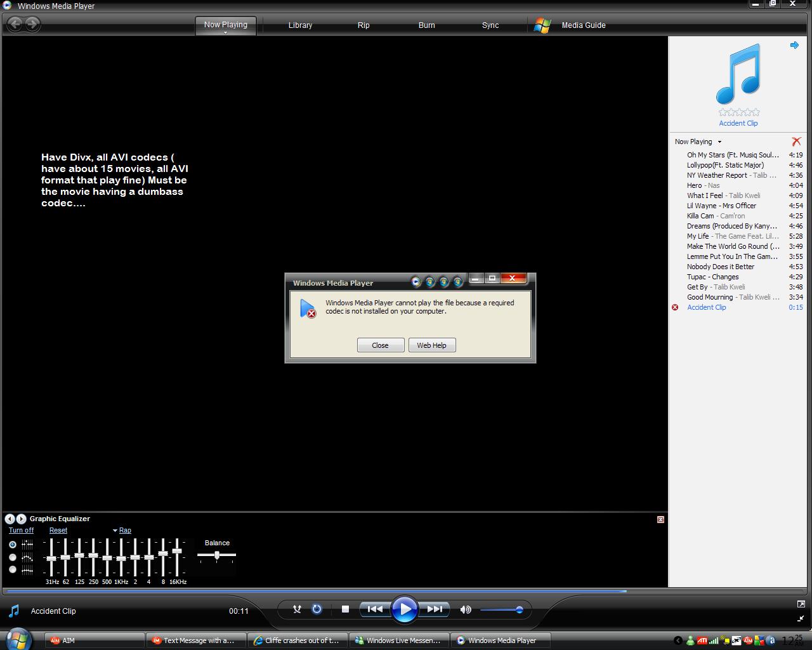Check the wireless signal tray icon

coord(714,640)
